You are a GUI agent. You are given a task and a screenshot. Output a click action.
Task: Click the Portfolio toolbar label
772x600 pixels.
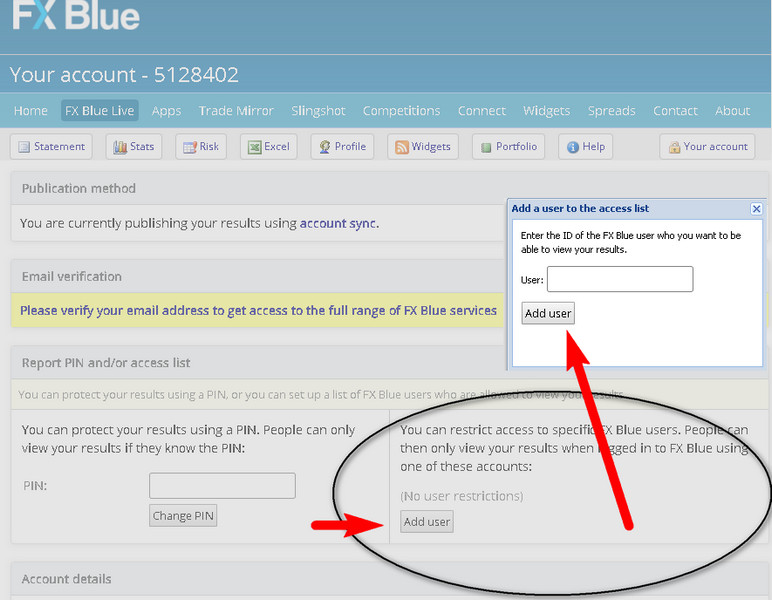pos(516,147)
